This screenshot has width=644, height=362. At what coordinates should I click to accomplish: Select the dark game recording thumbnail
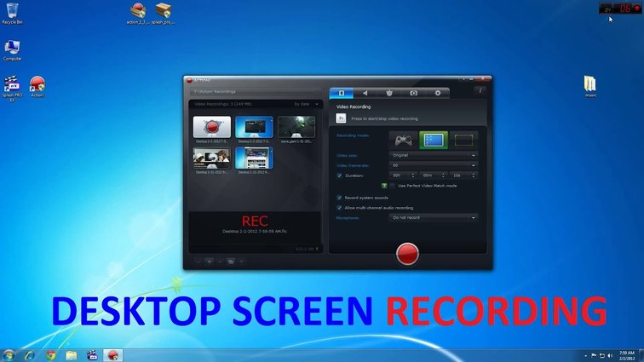pos(296,127)
